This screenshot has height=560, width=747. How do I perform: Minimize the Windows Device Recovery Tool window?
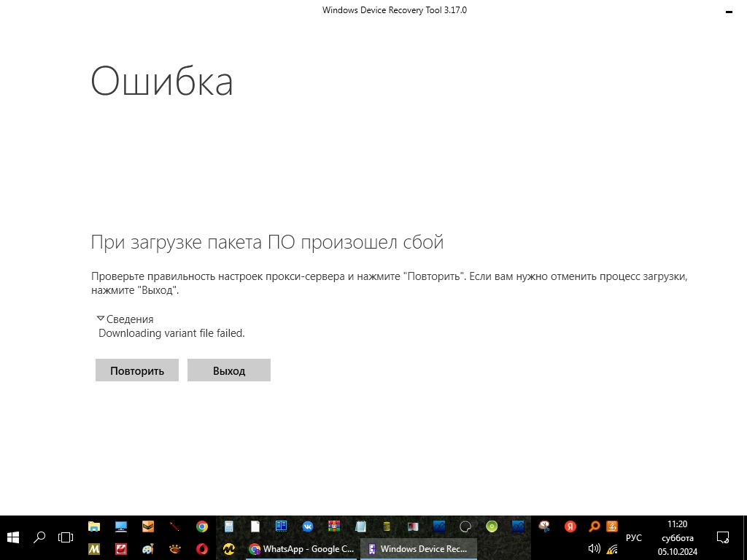coord(729,12)
